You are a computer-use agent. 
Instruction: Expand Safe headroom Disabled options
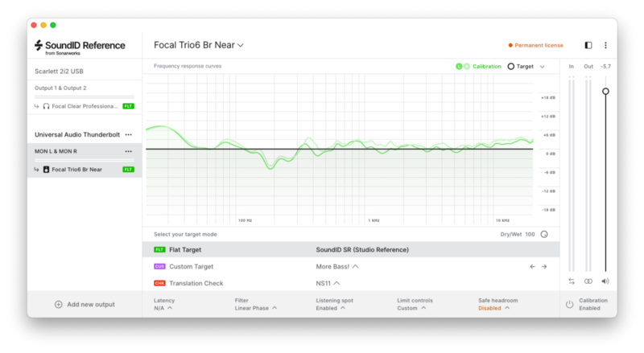point(497,305)
